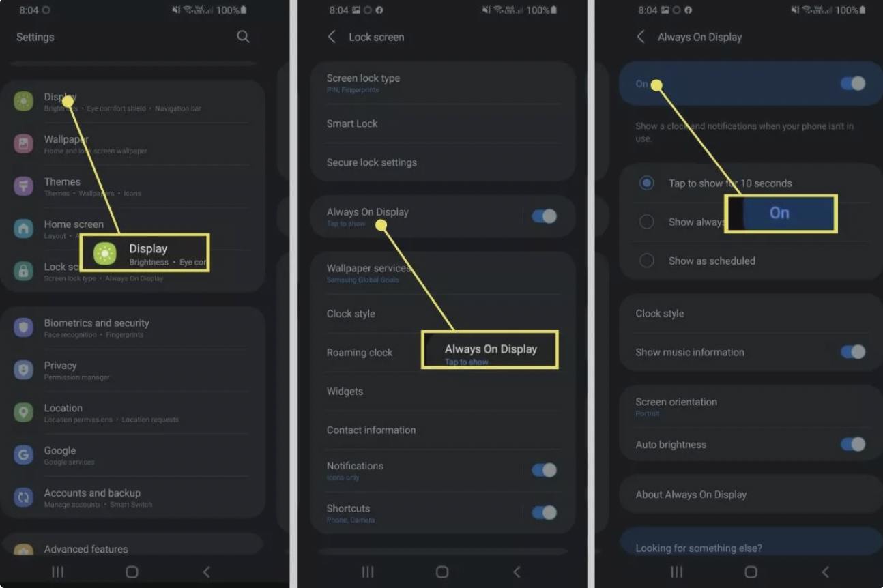
Task: Turn off the main On switch for Always On Display
Action: [x=853, y=83]
